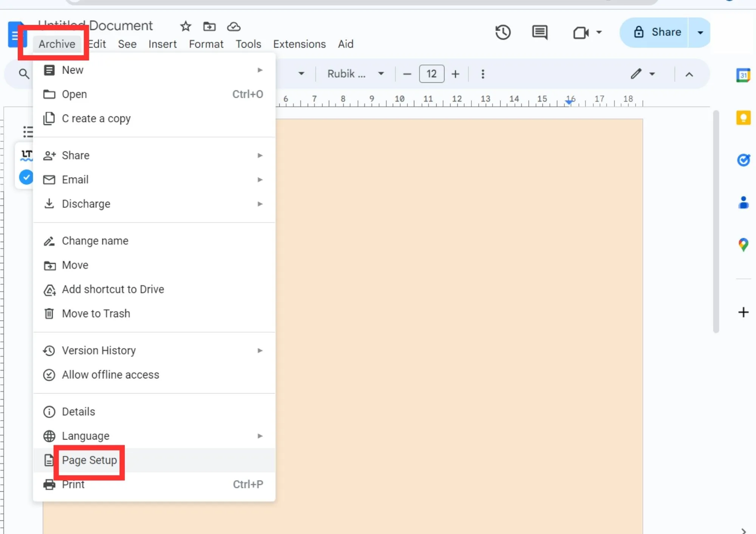
Task: Select Page Setup menu entry
Action: click(x=154, y=460)
